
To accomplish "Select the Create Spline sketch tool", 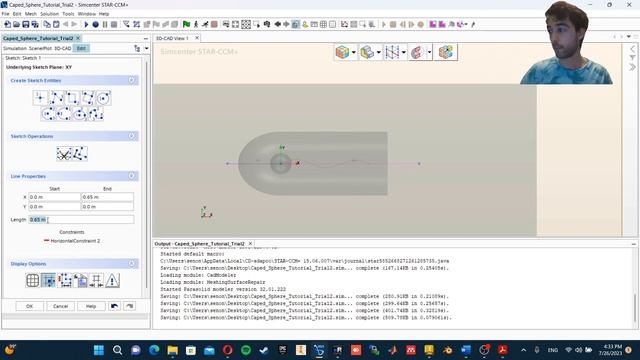I will click(96, 114).
